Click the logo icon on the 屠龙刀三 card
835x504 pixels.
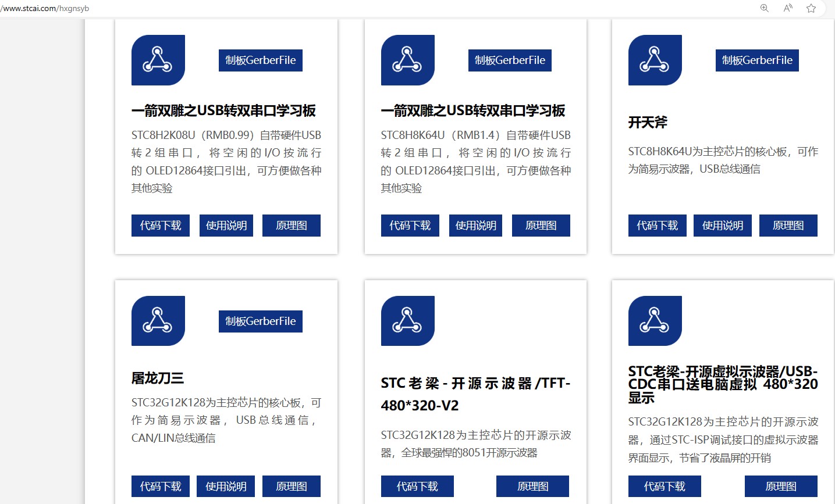tap(158, 321)
